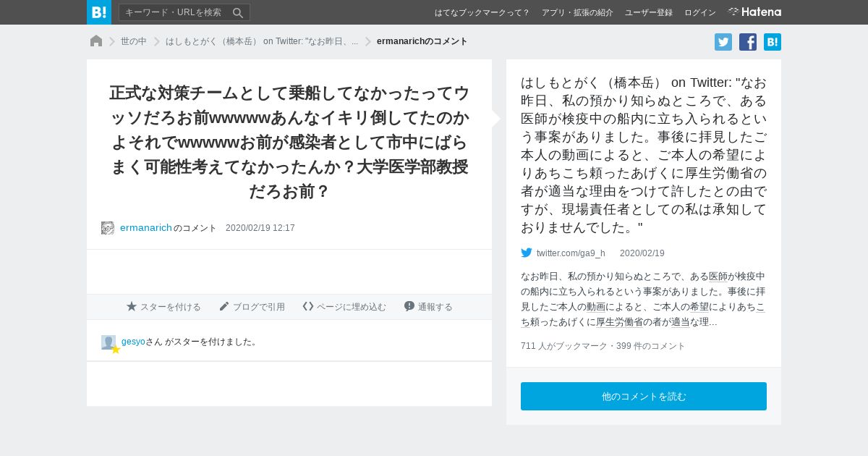Click the 希望 keyword link in excerpt
Viewport: 868px width, 456px height.
[699, 306]
